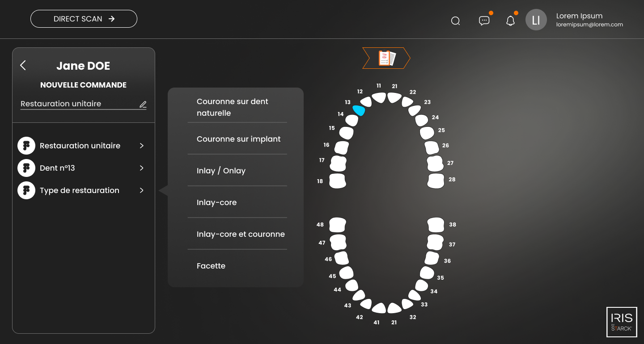
Task: Click the pencil edit icon
Action: (143, 104)
